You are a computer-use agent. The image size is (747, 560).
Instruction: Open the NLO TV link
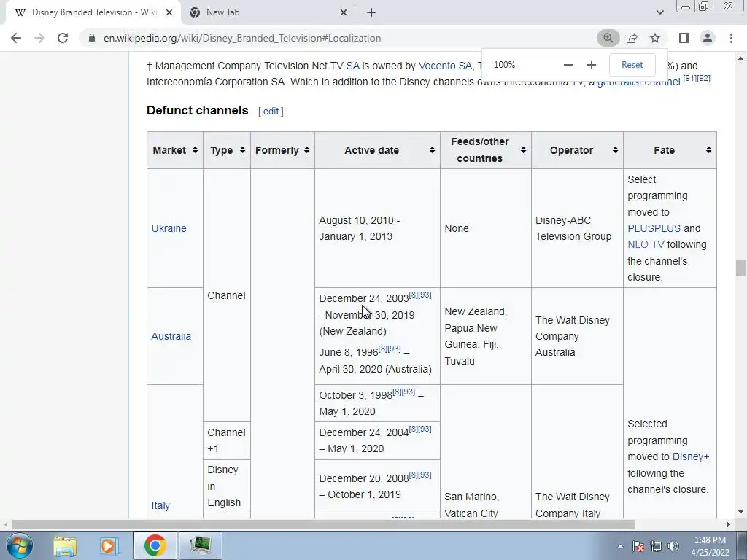pyautogui.click(x=646, y=244)
